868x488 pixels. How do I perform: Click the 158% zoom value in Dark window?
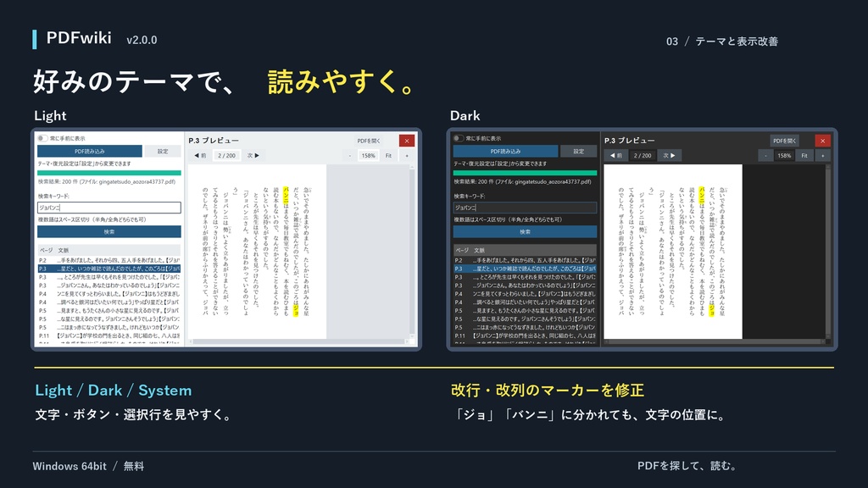(784, 156)
